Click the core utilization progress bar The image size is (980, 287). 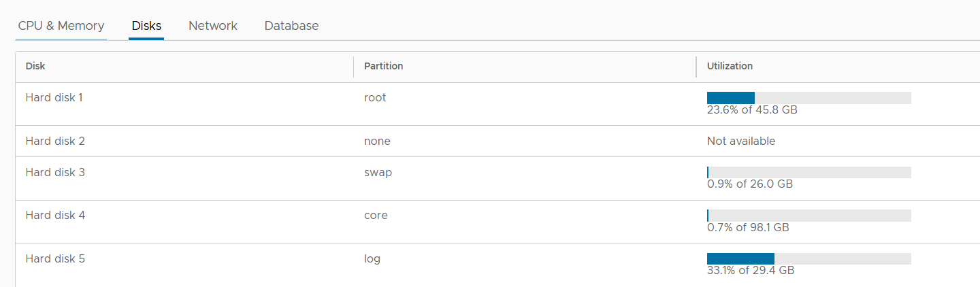click(x=808, y=216)
